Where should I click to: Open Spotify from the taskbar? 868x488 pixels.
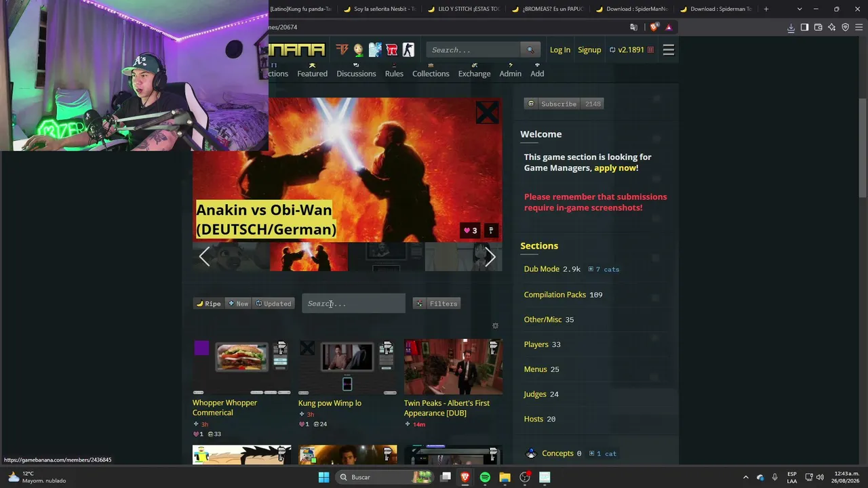(485, 477)
